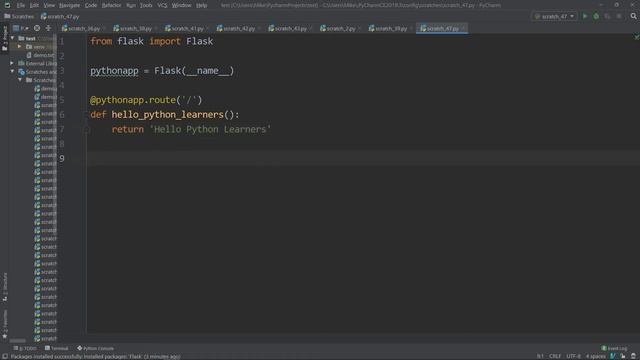Open the Refactor menu

coord(111,5)
